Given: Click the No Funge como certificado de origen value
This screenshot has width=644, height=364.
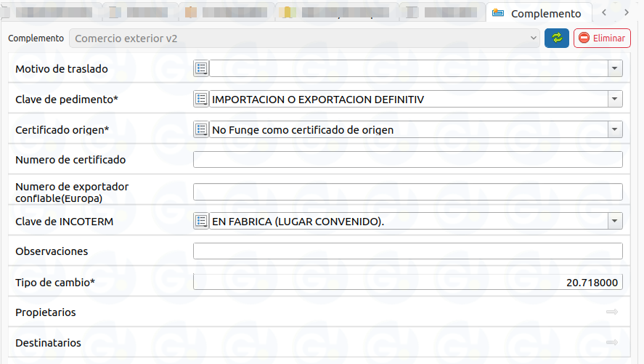Looking at the screenshot, I should pyautogui.click(x=303, y=130).
